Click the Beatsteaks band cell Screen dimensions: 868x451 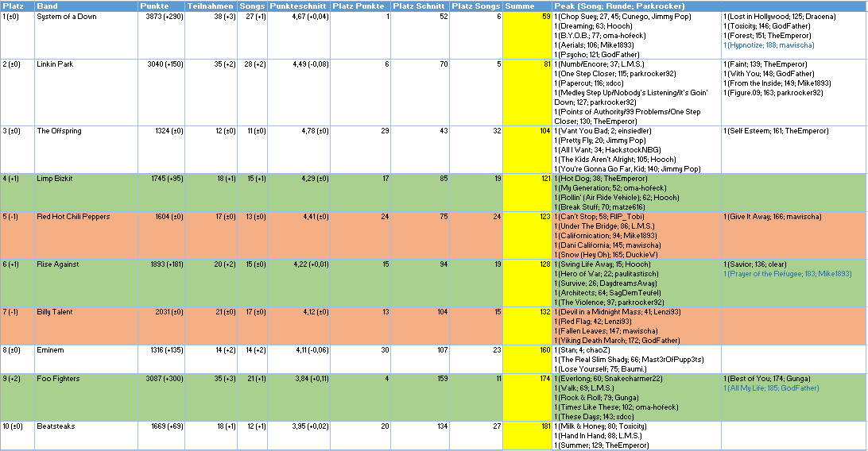coord(86,436)
